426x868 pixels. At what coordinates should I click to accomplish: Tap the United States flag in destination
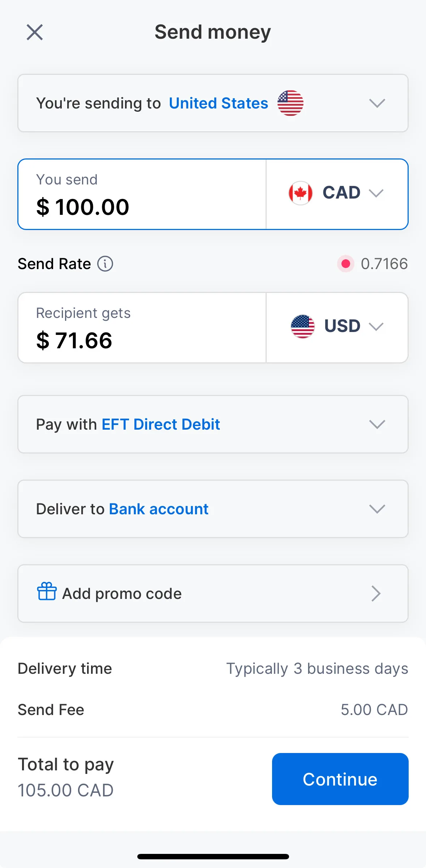coord(290,103)
